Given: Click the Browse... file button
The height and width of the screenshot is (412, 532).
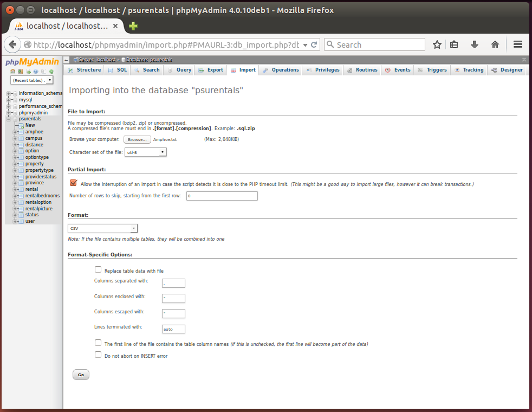Looking at the screenshot, I should click(137, 139).
